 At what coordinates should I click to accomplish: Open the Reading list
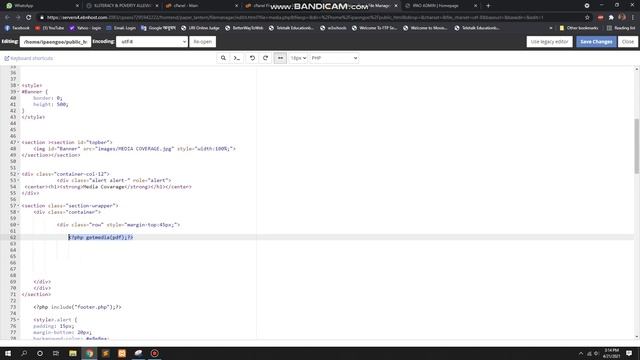click(x=621, y=28)
